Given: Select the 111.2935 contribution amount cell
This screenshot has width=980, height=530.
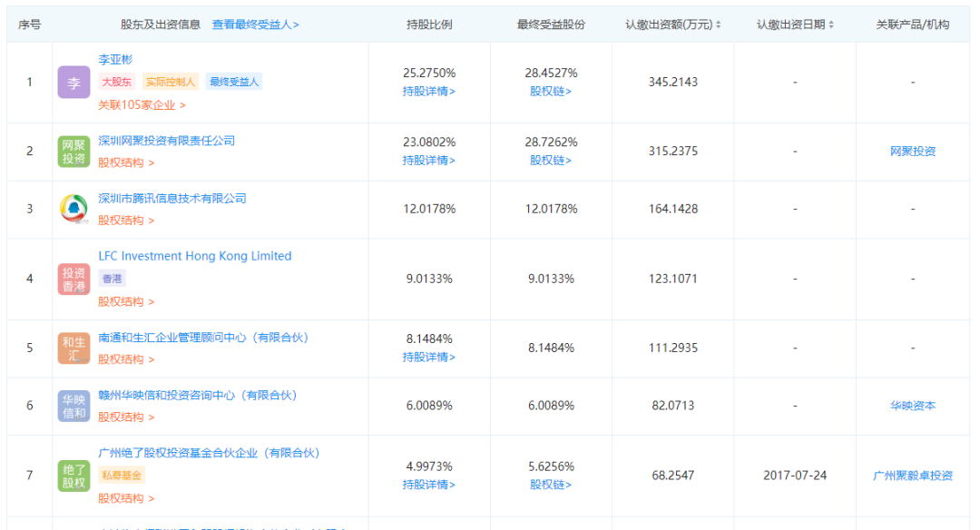Looking at the screenshot, I should click(x=673, y=348).
